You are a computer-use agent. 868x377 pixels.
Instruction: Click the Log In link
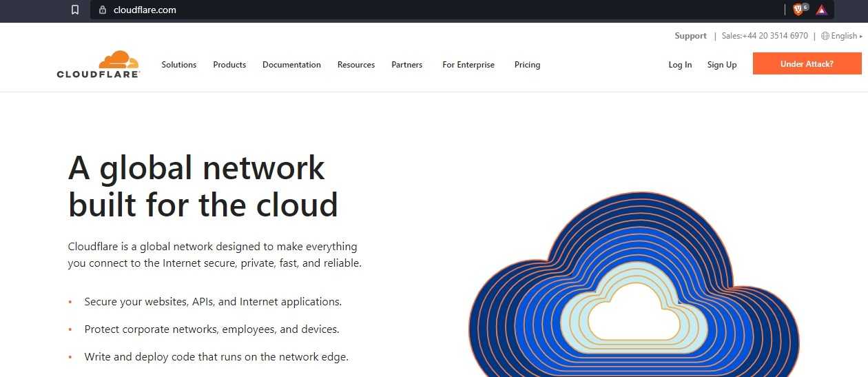pos(680,65)
